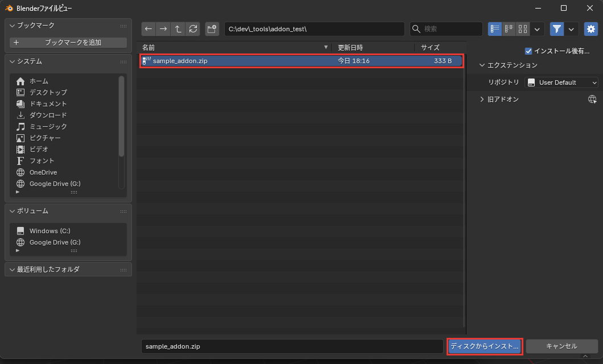Collapse the ブックマーク panel

pyautogui.click(x=13, y=26)
